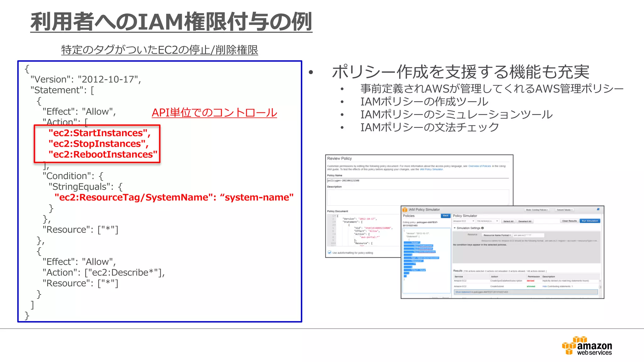The image size is (644, 362).
Task: Toggle Use autoformatting for policy editing checkbox
Action: pos(329,252)
